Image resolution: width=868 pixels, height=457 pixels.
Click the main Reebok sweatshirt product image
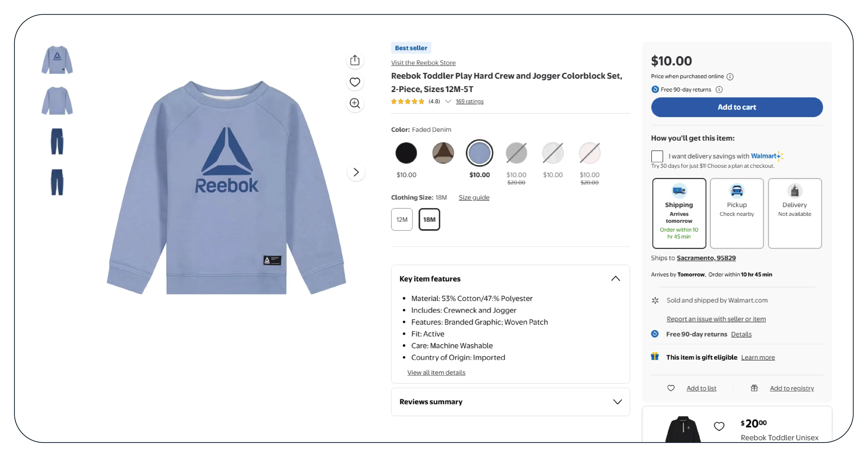[226, 187]
